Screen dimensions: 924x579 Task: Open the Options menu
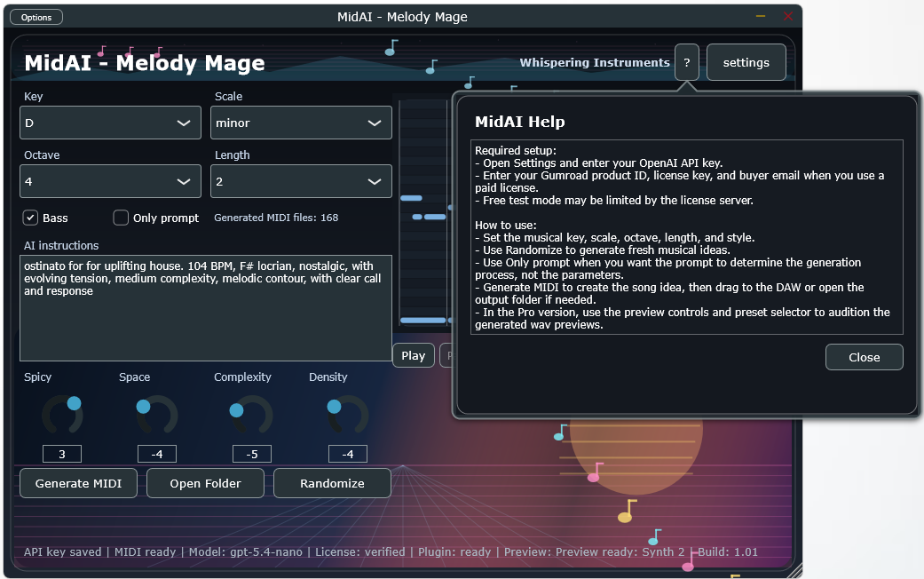coord(36,17)
